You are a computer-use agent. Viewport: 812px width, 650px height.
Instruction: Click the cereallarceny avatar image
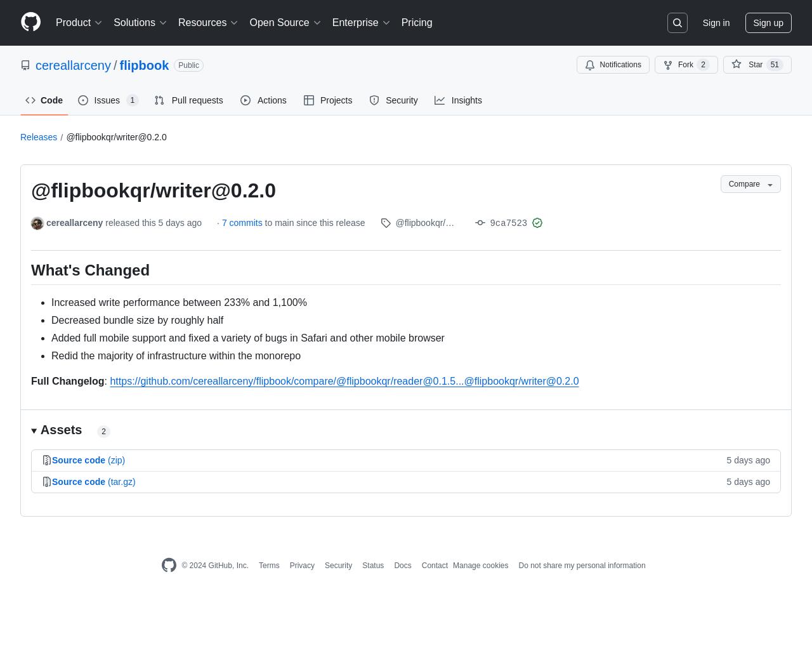coord(37,223)
